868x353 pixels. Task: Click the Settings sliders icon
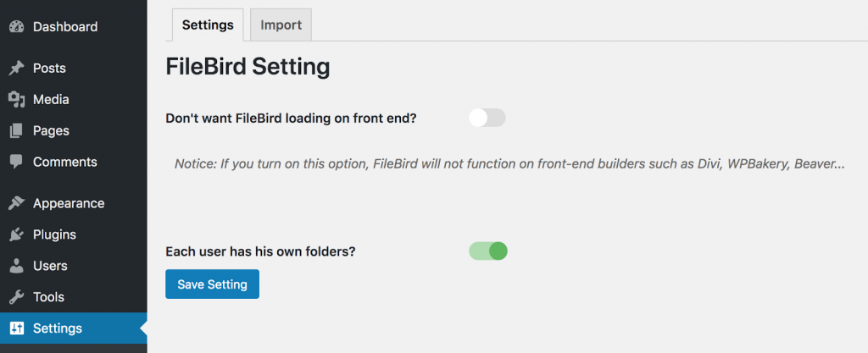tap(17, 328)
